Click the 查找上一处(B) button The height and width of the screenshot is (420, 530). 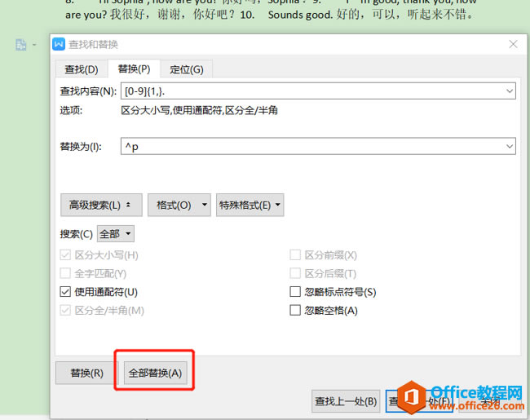[346, 401]
